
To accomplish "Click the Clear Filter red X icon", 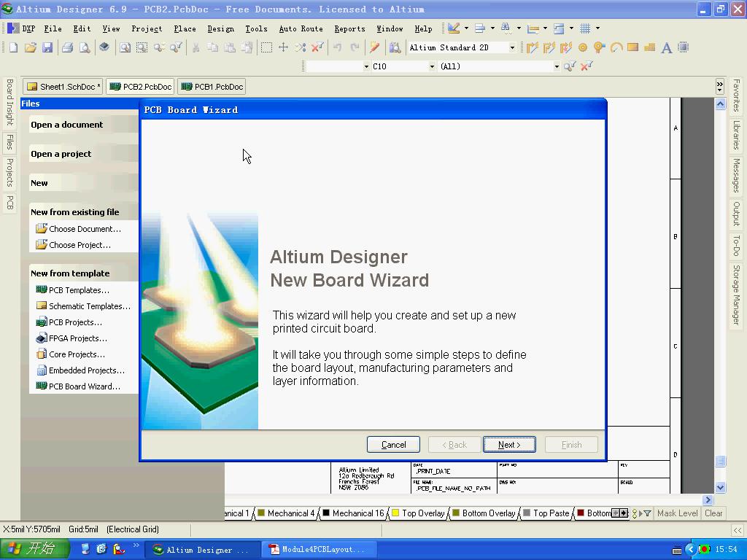I will click(x=317, y=47).
